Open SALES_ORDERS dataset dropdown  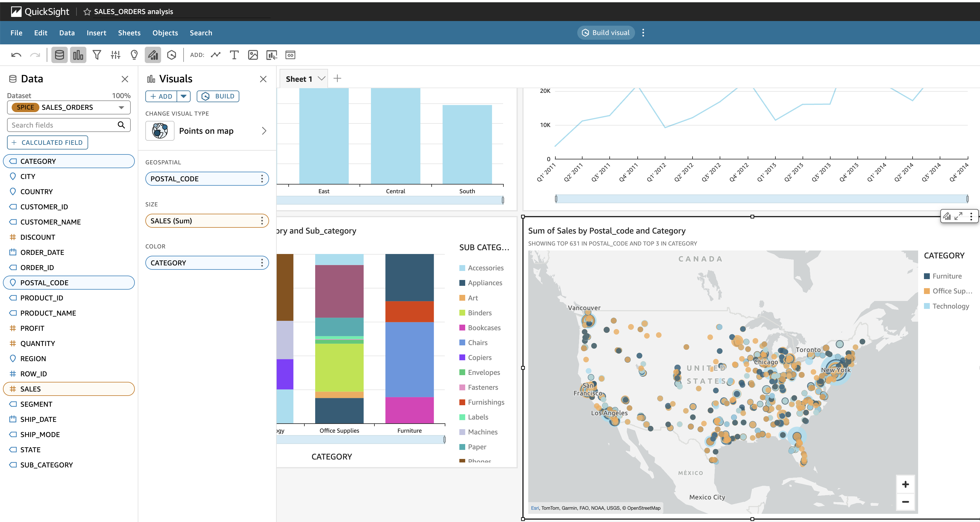121,107
